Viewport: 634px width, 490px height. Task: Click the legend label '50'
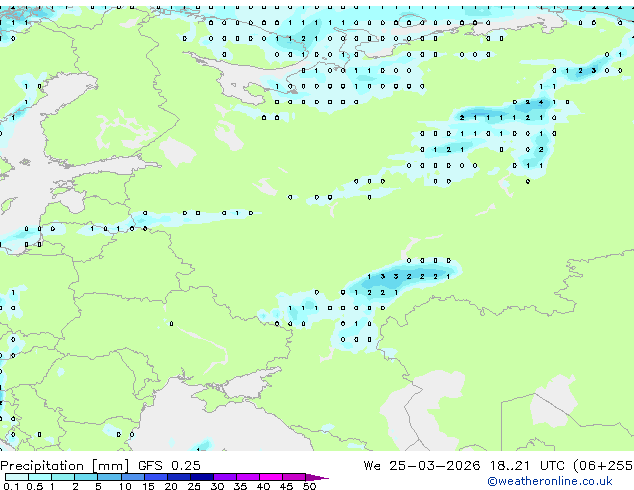(310, 486)
